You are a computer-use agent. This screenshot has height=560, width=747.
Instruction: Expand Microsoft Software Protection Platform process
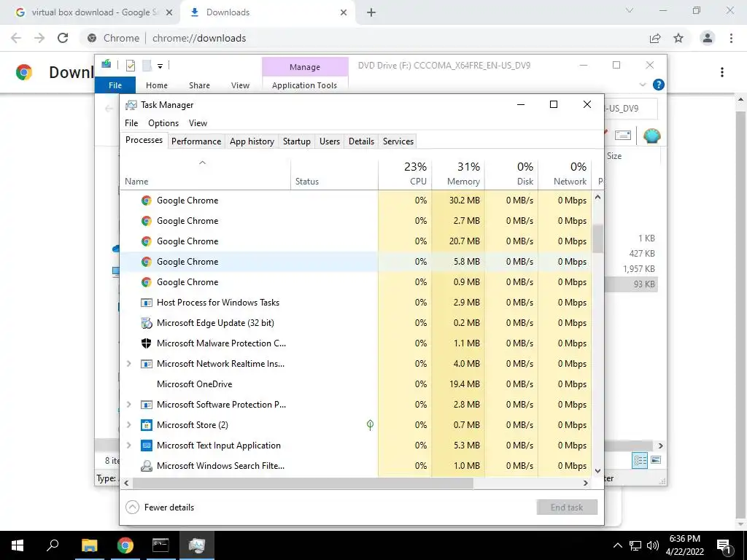click(128, 404)
